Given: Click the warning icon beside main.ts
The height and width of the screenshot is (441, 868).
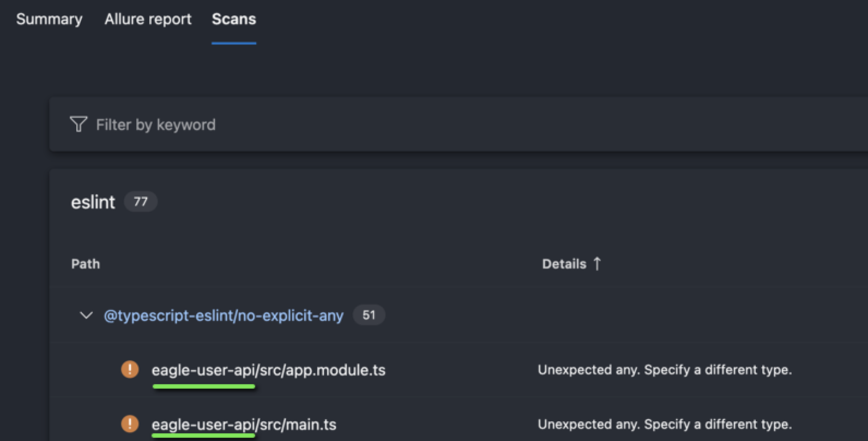Looking at the screenshot, I should coord(130,424).
